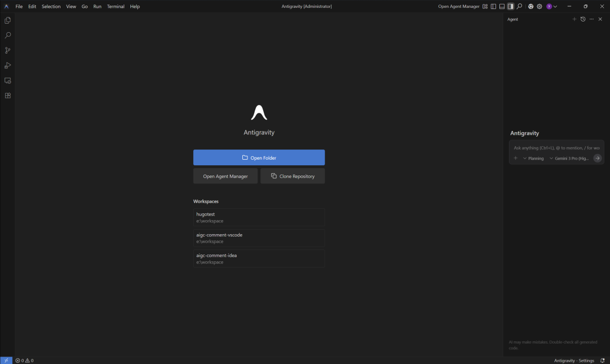Click the title bar search magnifier icon
The image size is (610, 364).
pyautogui.click(x=520, y=6)
